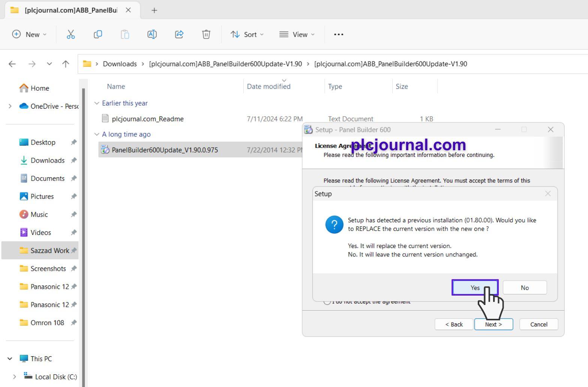Sort by Date modified column header
The width and height of the screenshot is (588, 387).
coord(268,87)
